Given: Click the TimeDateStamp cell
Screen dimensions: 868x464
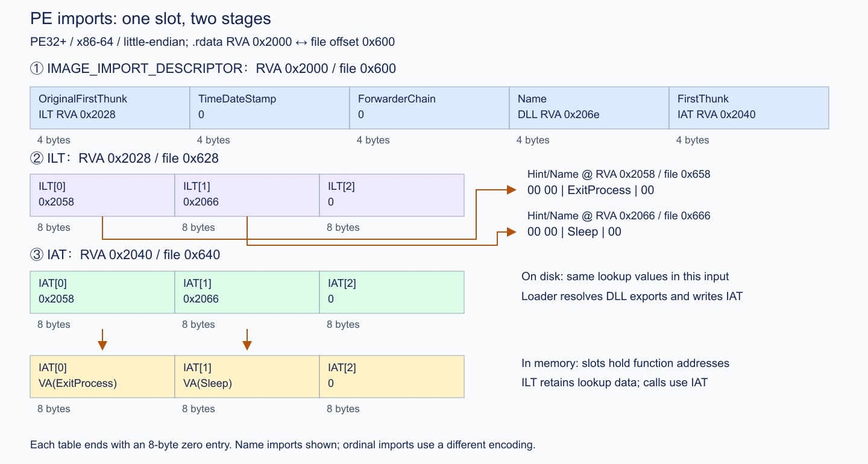Looking at the screenshot, I should pyautogui.click(x=269, y=108).
